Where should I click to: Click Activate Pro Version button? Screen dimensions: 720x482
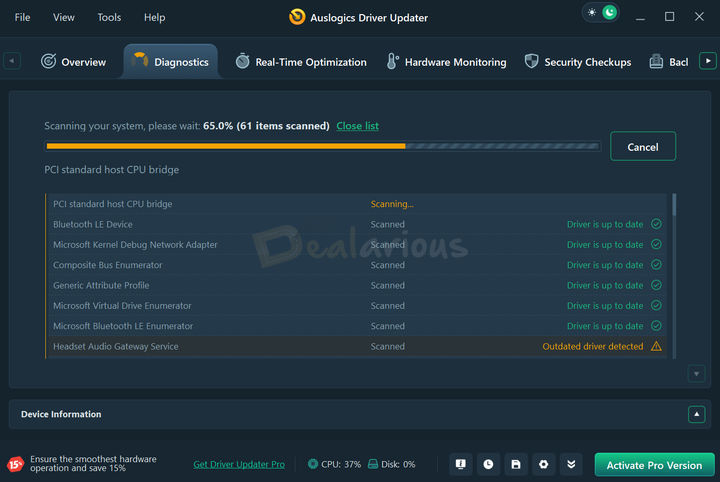pyautogui.click(x=654, y=465)
